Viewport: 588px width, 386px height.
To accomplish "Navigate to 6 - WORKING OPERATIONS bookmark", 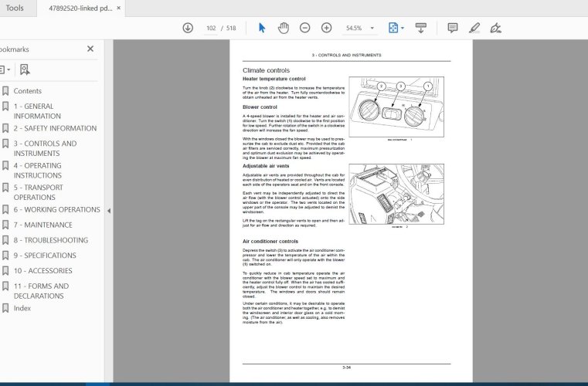I will [56, 209].
